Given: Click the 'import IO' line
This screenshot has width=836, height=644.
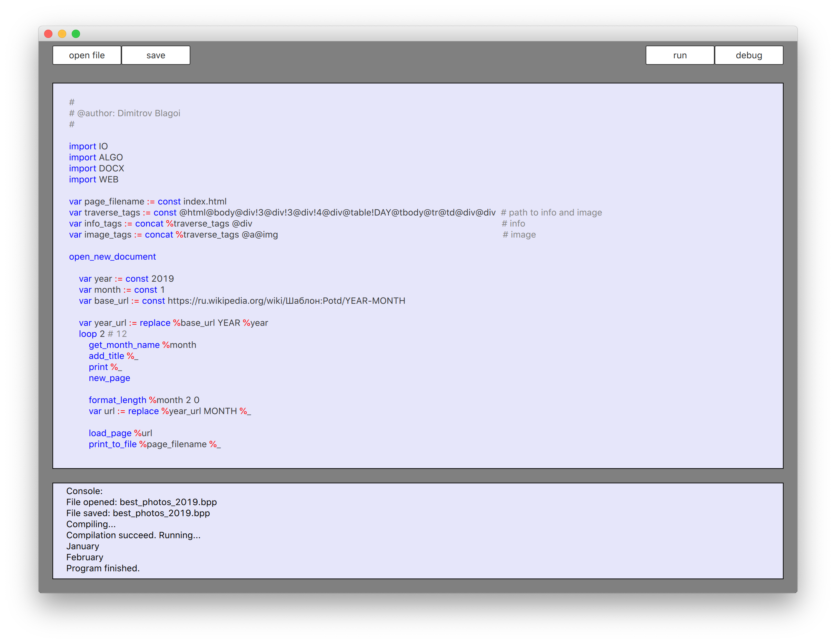Looking at the screenshot, I should (x=88, y=146).
